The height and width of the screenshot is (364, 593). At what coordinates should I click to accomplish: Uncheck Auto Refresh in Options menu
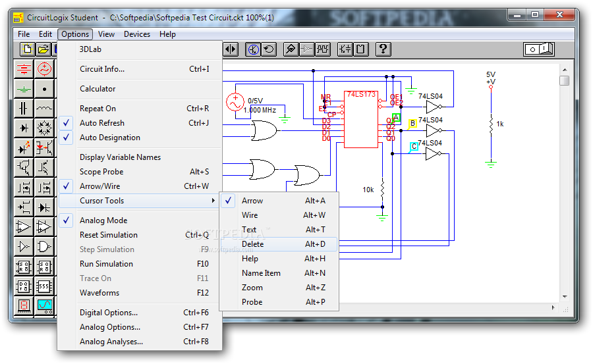(x=140, y=123)
